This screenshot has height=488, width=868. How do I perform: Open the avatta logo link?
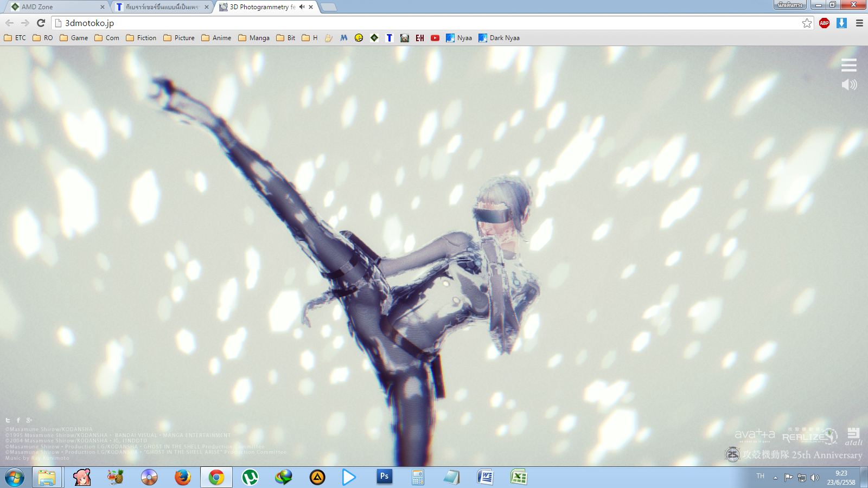pos(755,434)
